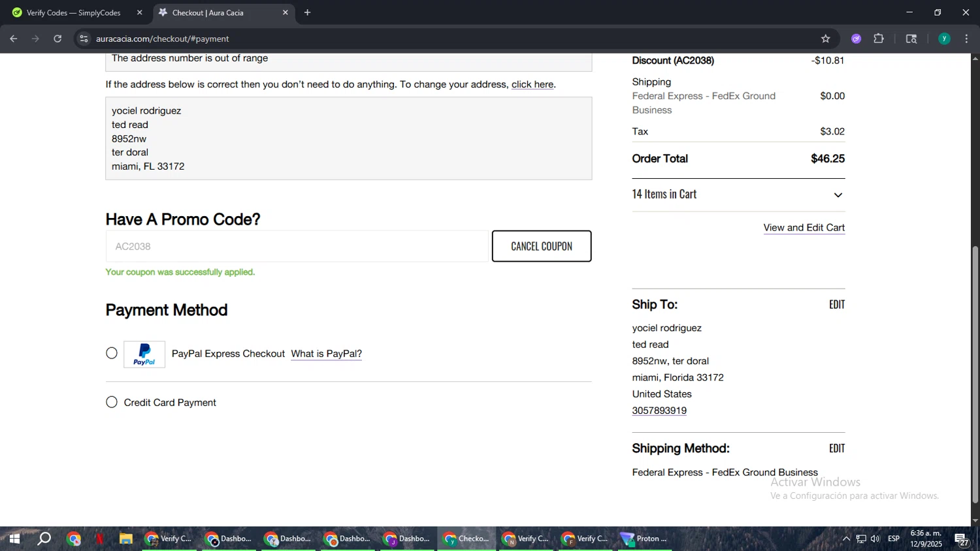
Task: Open the volume speaker icon
Action: (x=875, y=539)
